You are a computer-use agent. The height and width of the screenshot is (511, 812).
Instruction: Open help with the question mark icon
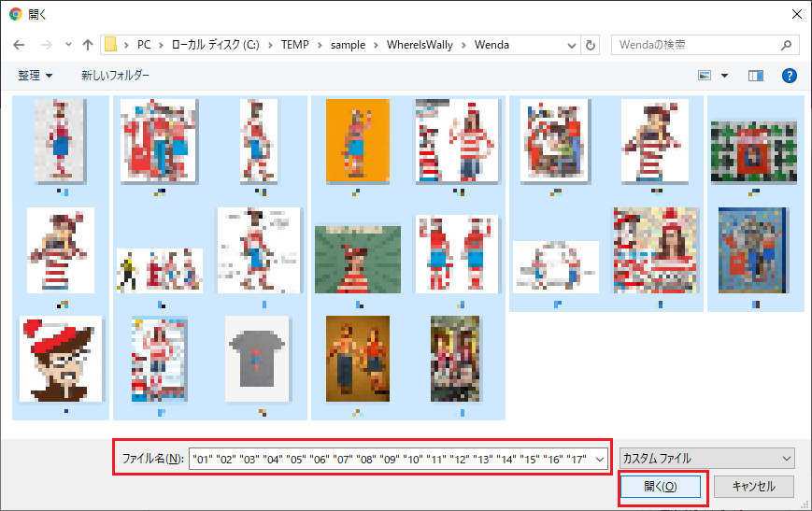click(x=790, y=76)
